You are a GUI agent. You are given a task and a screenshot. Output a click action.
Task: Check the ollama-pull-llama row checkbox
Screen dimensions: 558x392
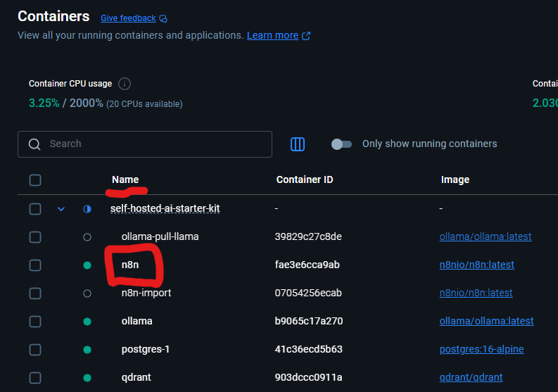[x=35, y=237]
